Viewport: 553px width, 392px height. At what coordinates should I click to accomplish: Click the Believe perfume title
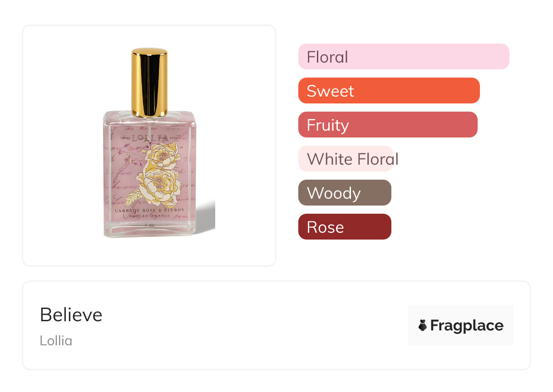point(71,314)
